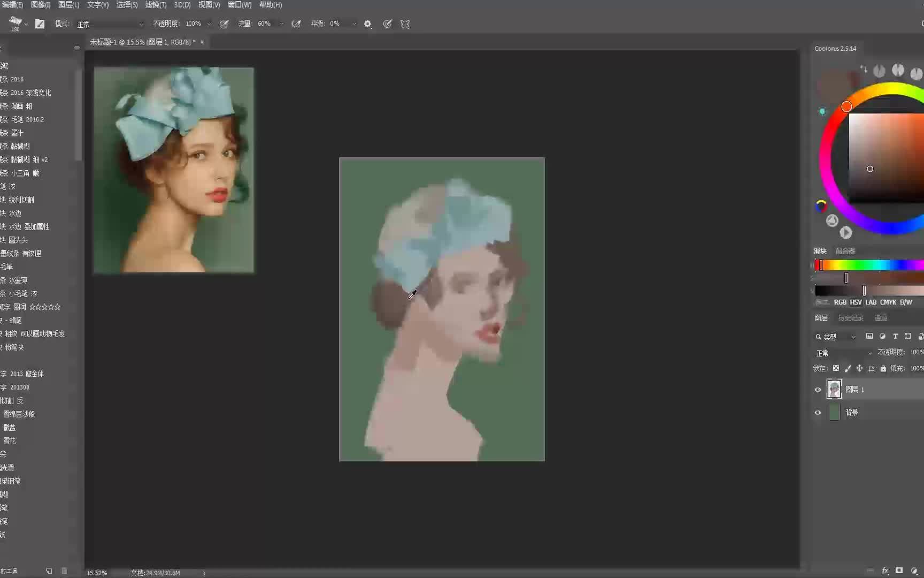Create new brush icon at panel bottom

(49, 571)
